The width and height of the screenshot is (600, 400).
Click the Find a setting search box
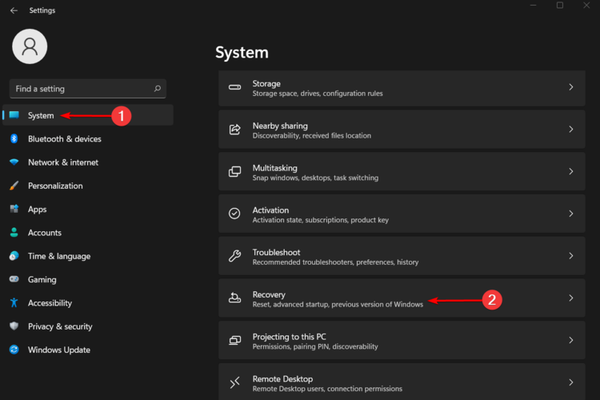80,89
